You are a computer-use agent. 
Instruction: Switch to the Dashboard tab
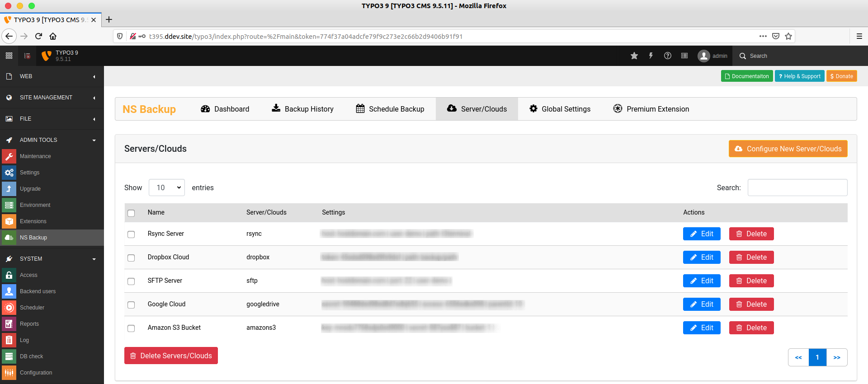pyautogui.click(x=225, y=109)
